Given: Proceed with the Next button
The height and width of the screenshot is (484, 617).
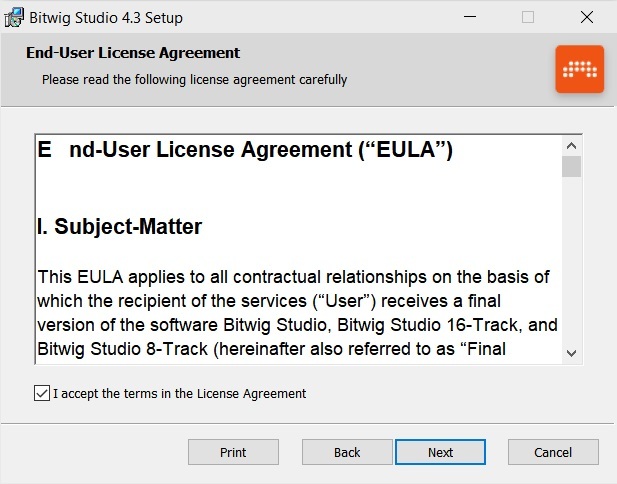Looking at the screenshot, I should (x=440, y=452).
